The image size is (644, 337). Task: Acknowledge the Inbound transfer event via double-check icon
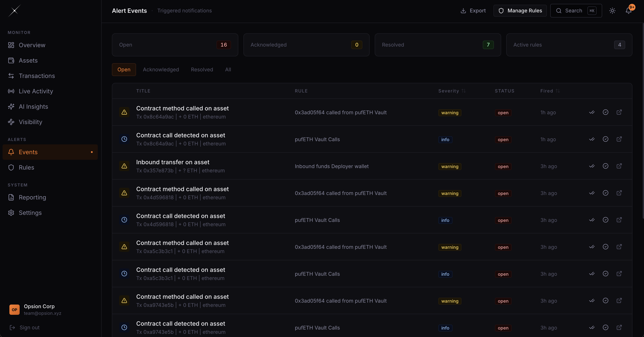(592, 166)
